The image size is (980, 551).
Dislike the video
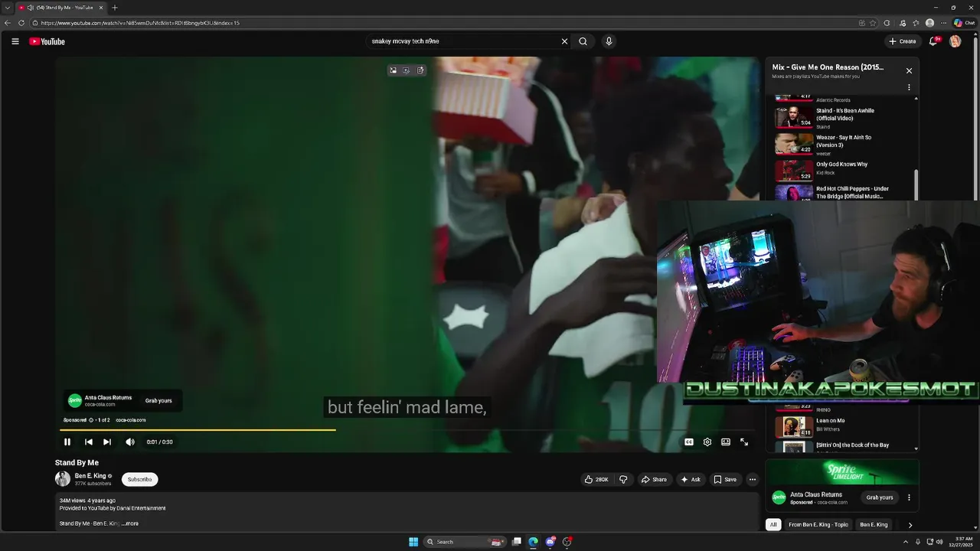coord(623,479)
